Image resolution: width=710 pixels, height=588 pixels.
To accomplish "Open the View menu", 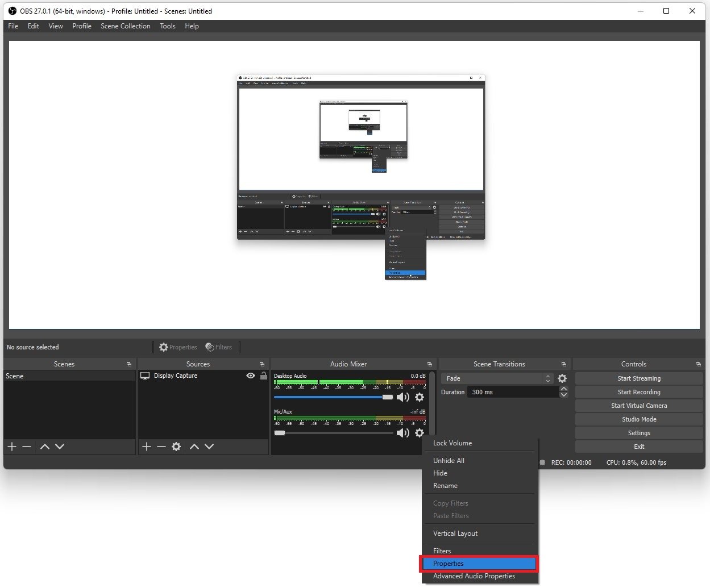I will tap(56, 26).
